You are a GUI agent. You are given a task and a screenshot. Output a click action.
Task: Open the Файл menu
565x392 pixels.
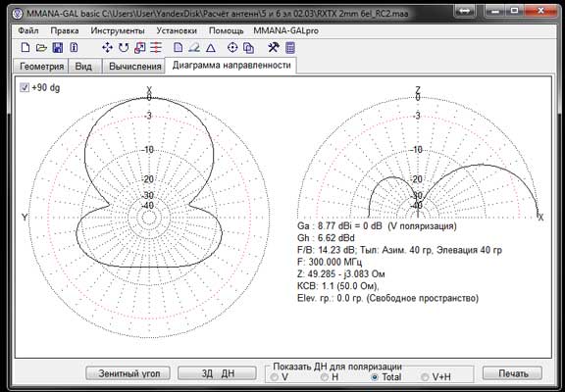click(28, 31)
